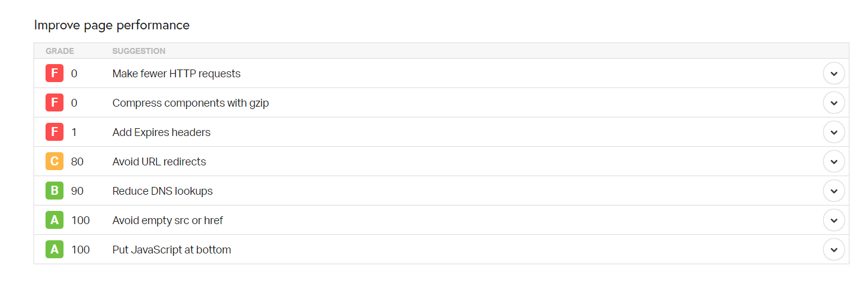Click the SUGGESTION column header
The image size is (868, 290).
coord(138,51)
